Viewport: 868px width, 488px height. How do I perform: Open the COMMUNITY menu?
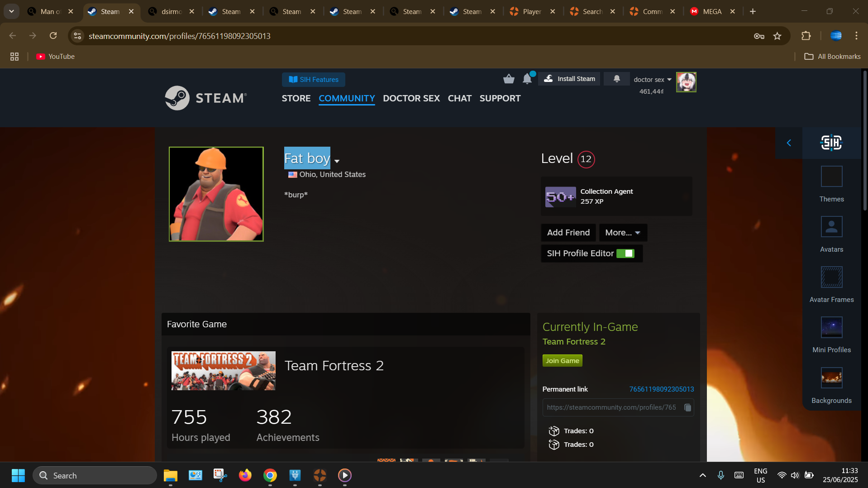pos(347,98)
